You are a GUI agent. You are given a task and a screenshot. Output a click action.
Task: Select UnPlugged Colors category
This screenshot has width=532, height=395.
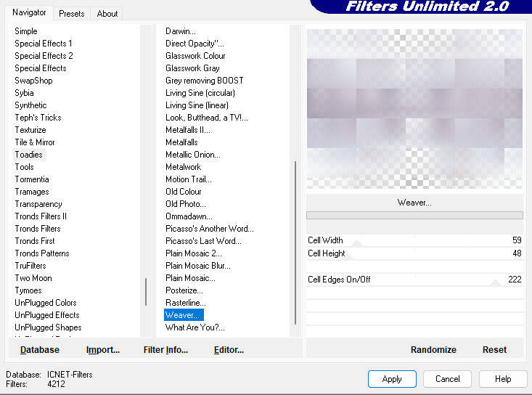coord(46,303)
